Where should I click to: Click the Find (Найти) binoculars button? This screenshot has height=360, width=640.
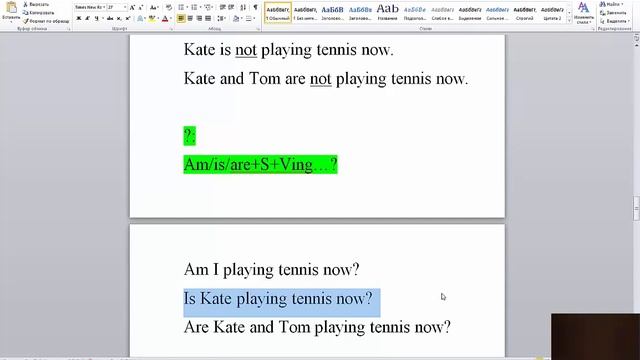(611, 4)
